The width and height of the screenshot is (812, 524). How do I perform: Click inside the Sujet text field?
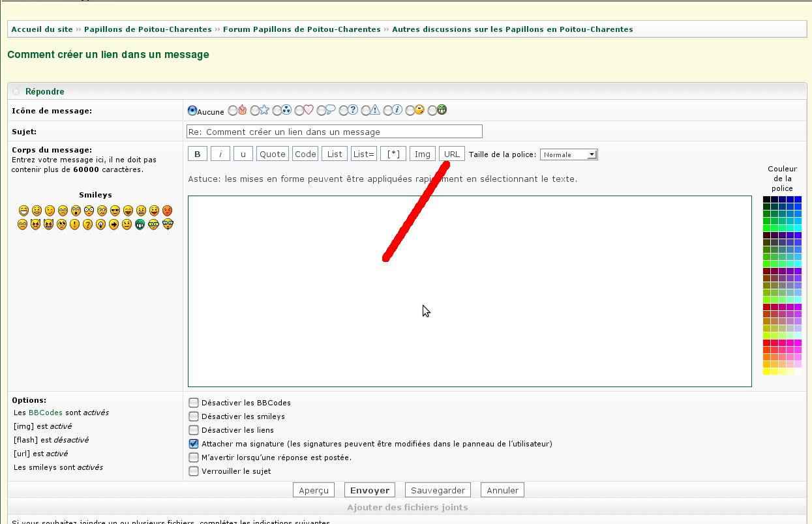coord(334,132)
